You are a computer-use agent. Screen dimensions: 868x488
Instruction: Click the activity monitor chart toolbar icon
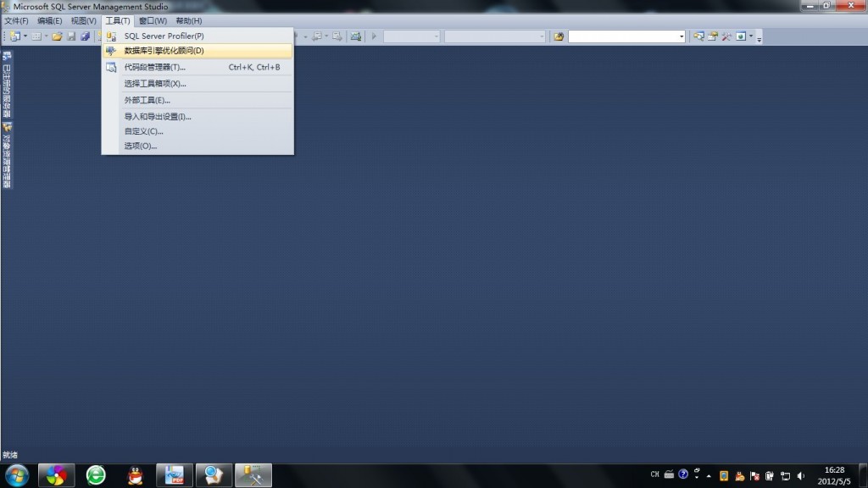tap(356, 36)
